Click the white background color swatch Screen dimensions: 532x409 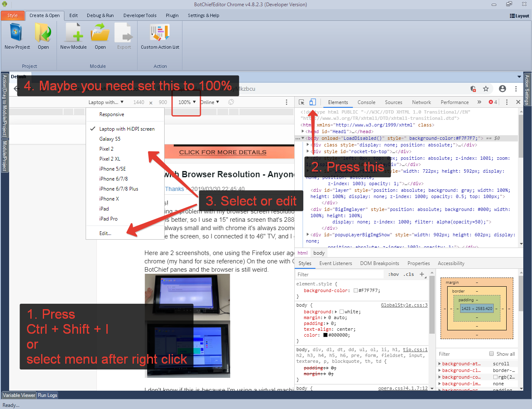tap(342, 312)
